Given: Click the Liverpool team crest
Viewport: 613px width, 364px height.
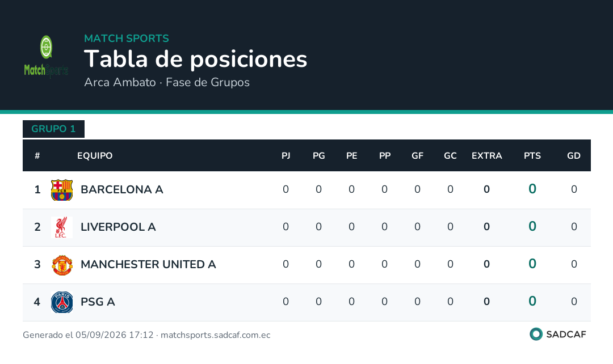Looking at the screenshot, I should [62, 227].
